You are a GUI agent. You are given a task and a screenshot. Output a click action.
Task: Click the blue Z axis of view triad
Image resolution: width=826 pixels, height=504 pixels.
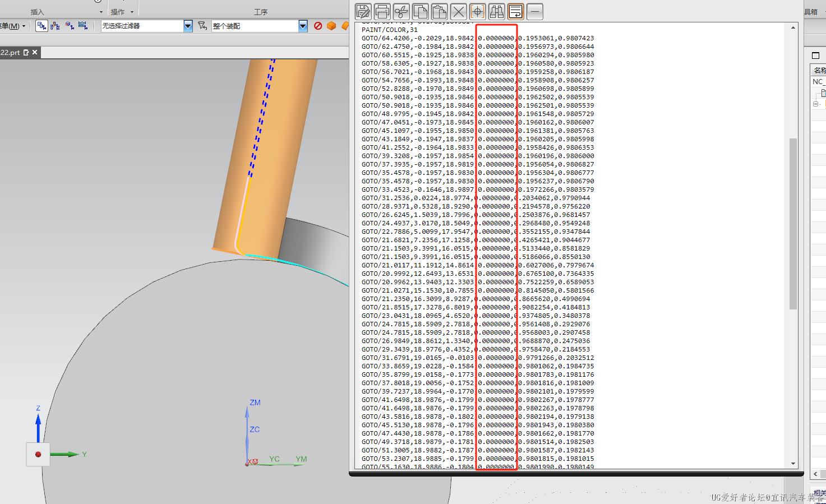click(x=38, y=427)
